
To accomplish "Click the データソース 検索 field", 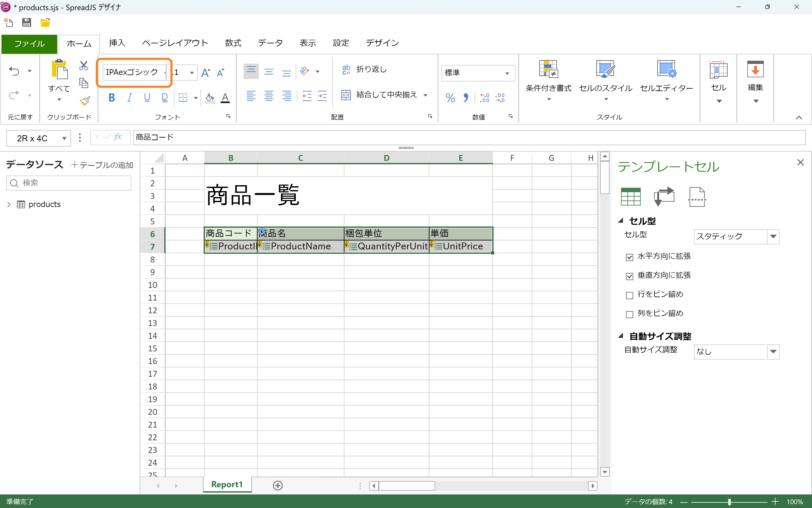I will 69,183.
